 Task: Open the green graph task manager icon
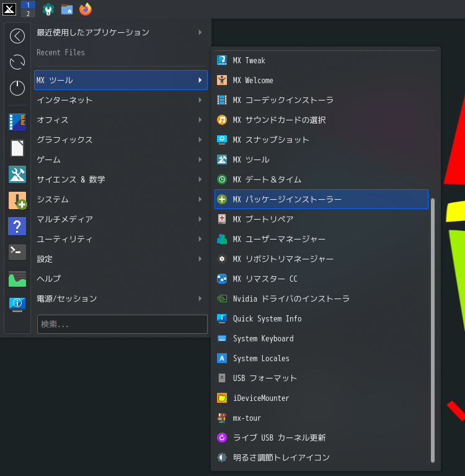click(x=17, y=279)
